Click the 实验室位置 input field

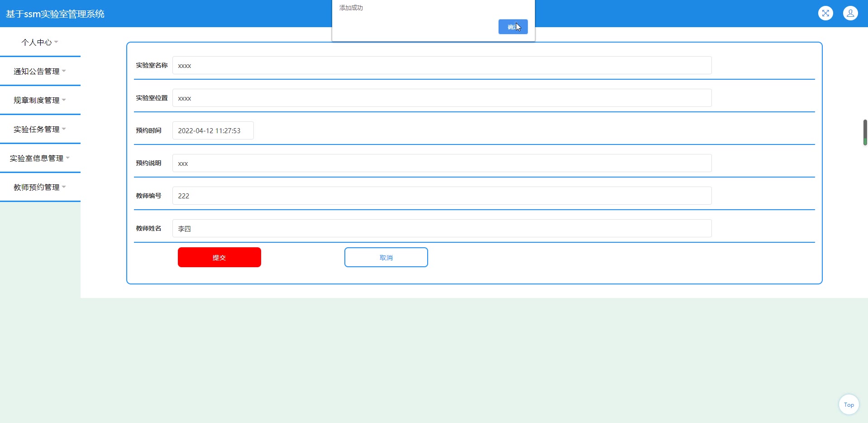pos(442,98)
